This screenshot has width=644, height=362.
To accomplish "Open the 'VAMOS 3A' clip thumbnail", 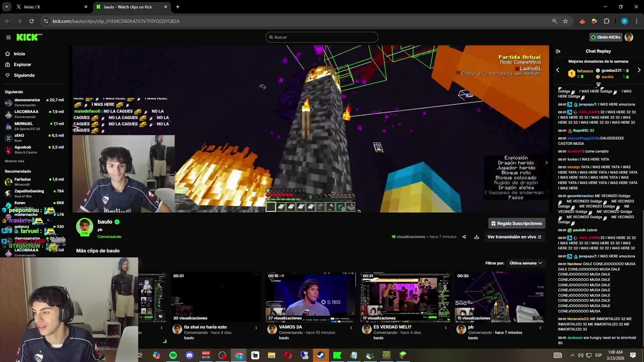I will (x=310, y=297).
